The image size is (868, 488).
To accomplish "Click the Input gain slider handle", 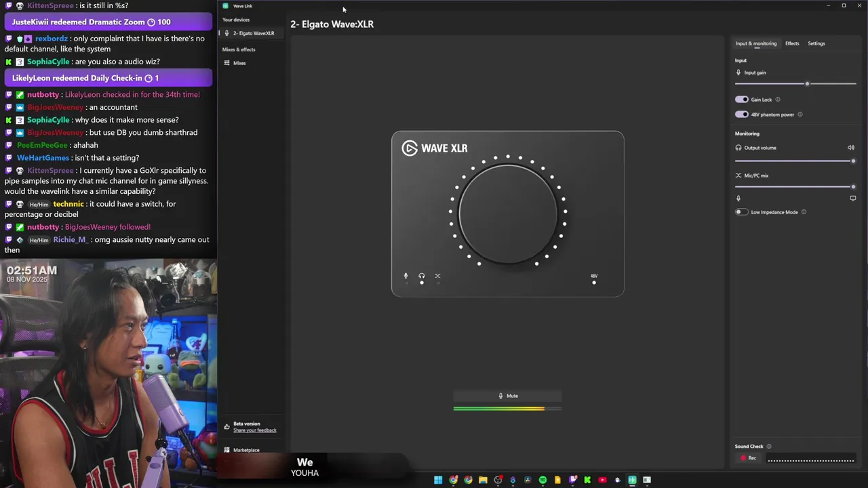I will point(807,84).
